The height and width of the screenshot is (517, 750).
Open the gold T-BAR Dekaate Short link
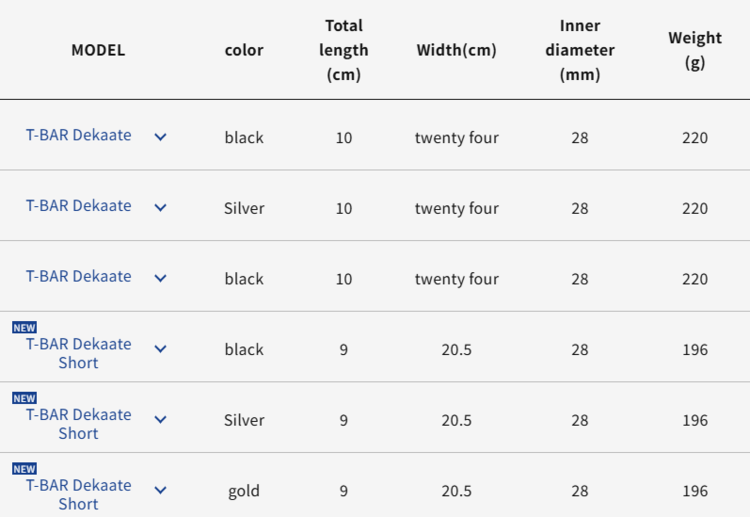pos(78,494)
